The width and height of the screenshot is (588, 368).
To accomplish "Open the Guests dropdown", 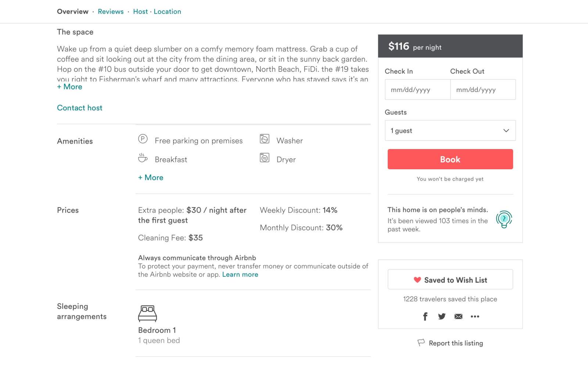I will click(x=450, y=131).
